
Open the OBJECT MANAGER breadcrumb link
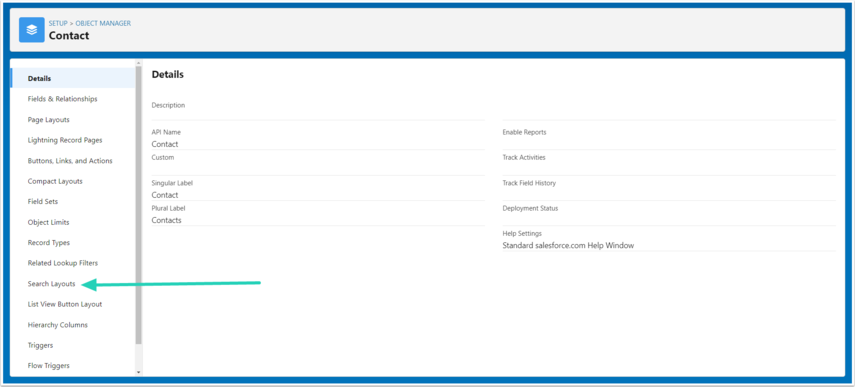(x=103, y=23)
